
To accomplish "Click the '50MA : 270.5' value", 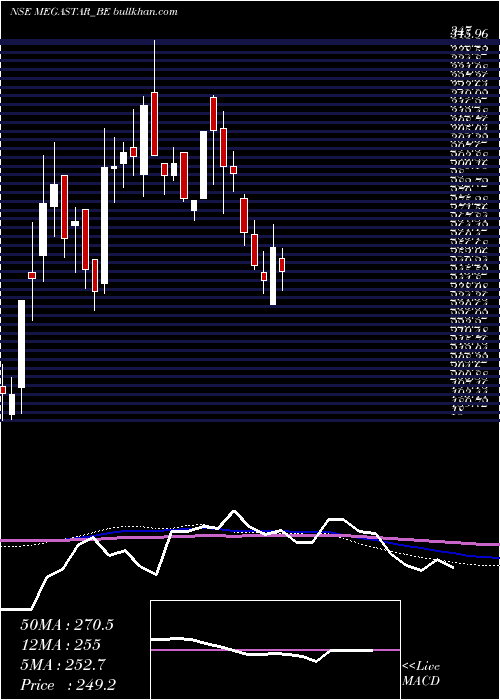I will coord(67,625).
